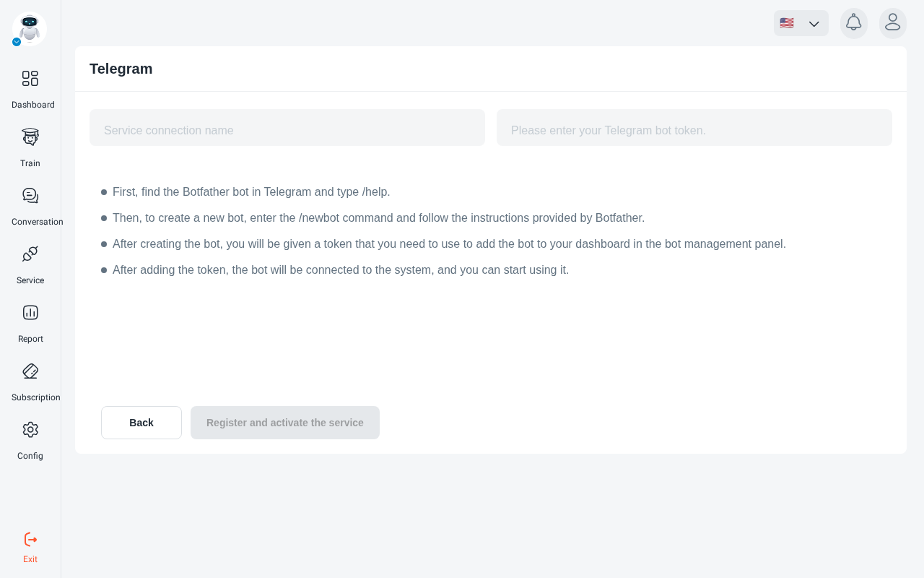
Task: Open the Report chart icon
Action: pos(30,312)
